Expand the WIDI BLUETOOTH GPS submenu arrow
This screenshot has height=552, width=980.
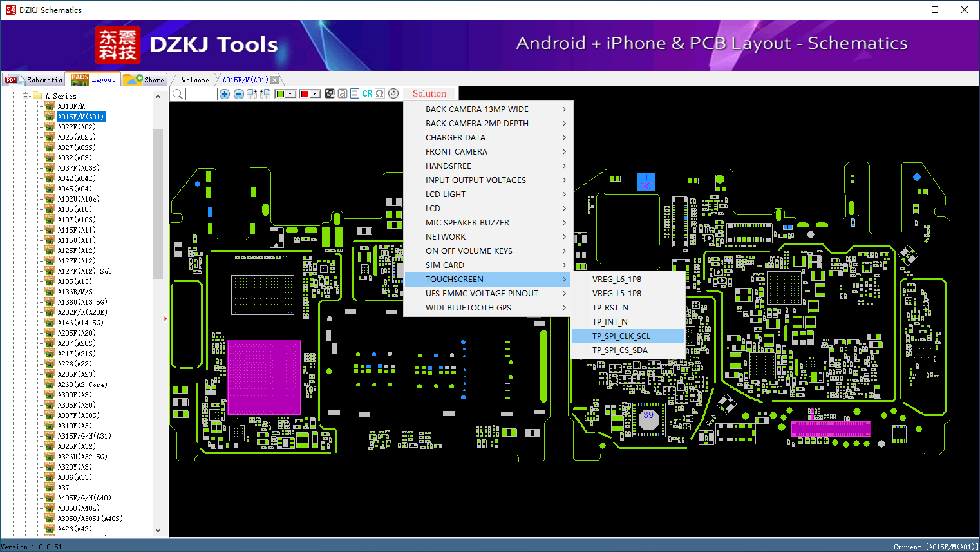point(565,308)
